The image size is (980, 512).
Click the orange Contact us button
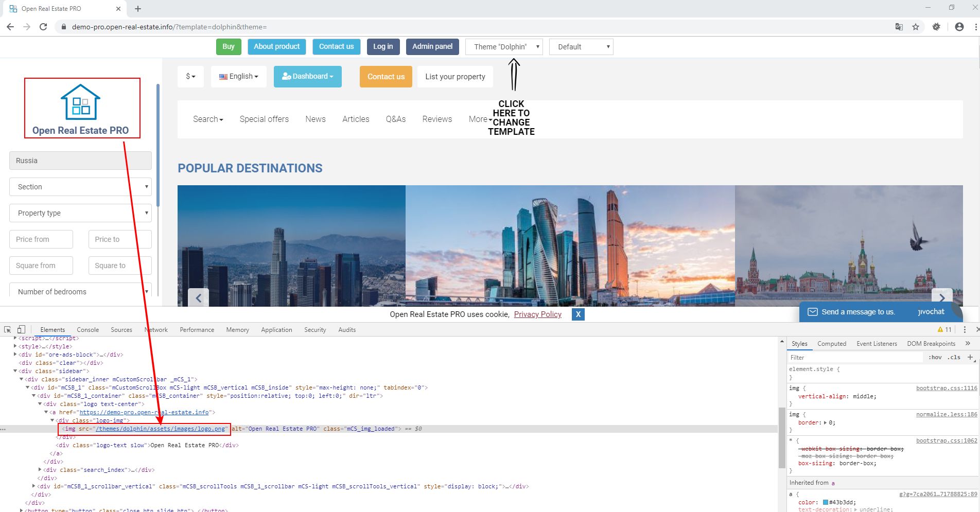tap(386, 76)
